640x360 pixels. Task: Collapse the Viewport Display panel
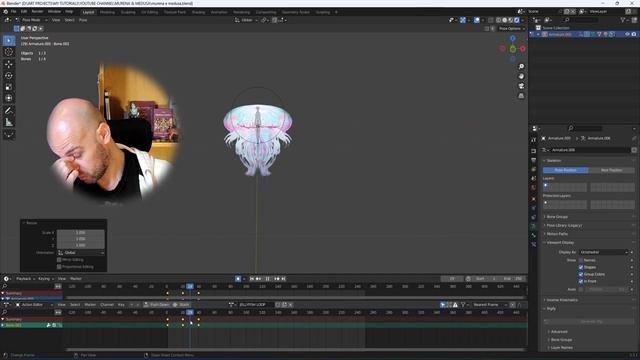pyautogui.click(x=560, y=242)
